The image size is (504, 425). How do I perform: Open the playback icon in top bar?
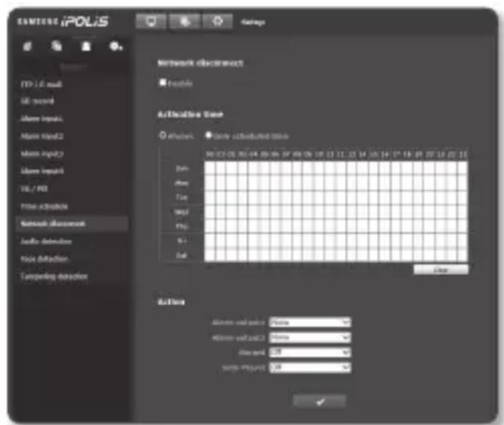[x=184, y=21]
